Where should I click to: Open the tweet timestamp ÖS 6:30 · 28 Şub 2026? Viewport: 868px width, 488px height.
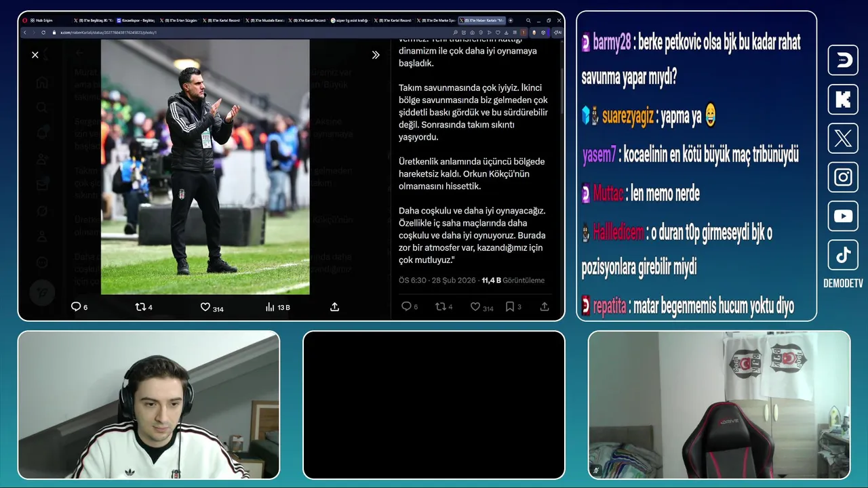(437, 280)
